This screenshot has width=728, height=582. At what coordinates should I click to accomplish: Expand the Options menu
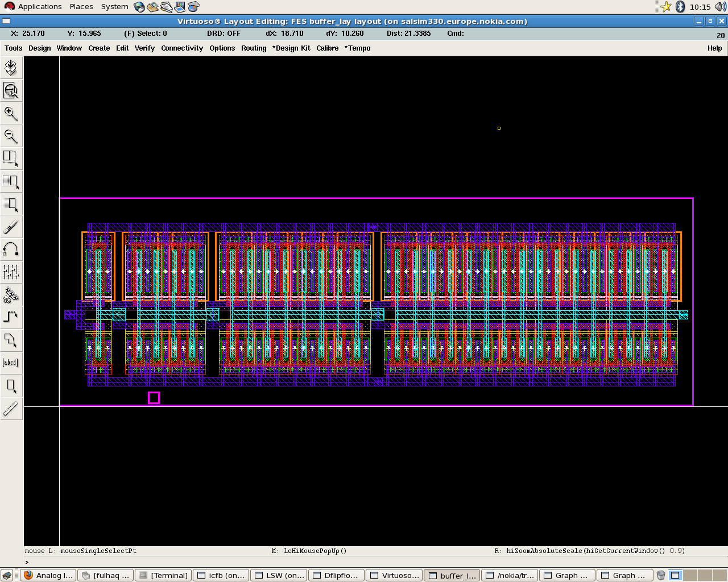point(222,48)
